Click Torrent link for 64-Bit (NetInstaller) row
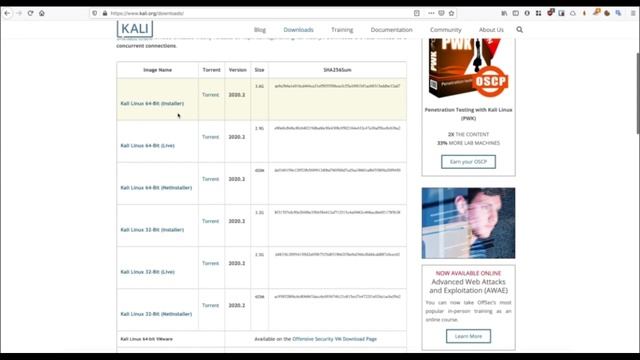640x360 pixels. pyautogui.click(x=211, y=179)
